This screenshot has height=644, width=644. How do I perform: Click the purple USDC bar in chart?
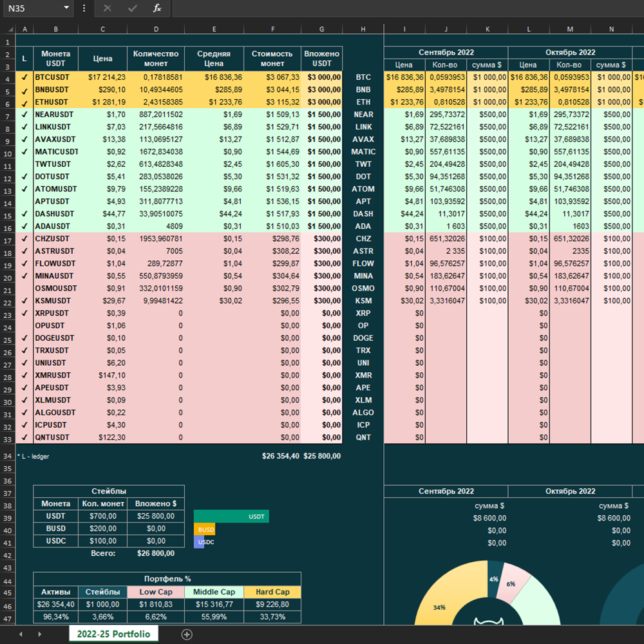click(x=199, y=542)
